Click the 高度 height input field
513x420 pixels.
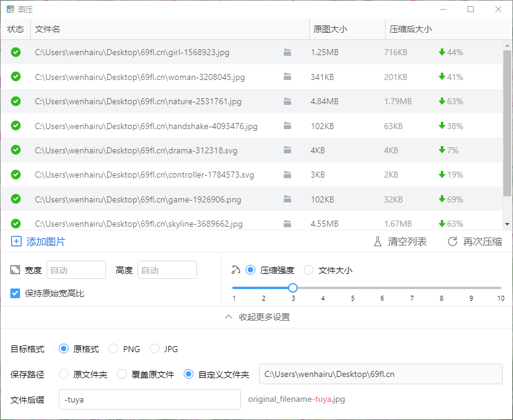[167, 270]
